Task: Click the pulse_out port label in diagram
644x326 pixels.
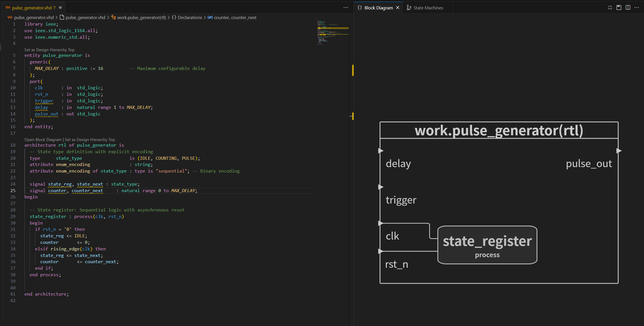Action: pos(589,164)
